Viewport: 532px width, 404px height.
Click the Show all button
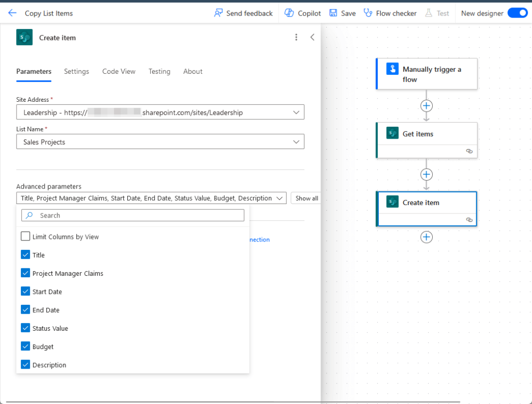pos(307,198)
